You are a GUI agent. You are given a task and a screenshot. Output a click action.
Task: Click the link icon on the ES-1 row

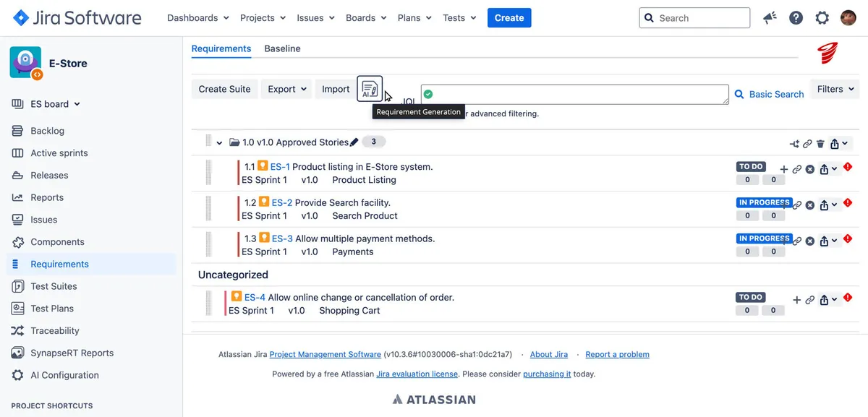coord(796,169)
